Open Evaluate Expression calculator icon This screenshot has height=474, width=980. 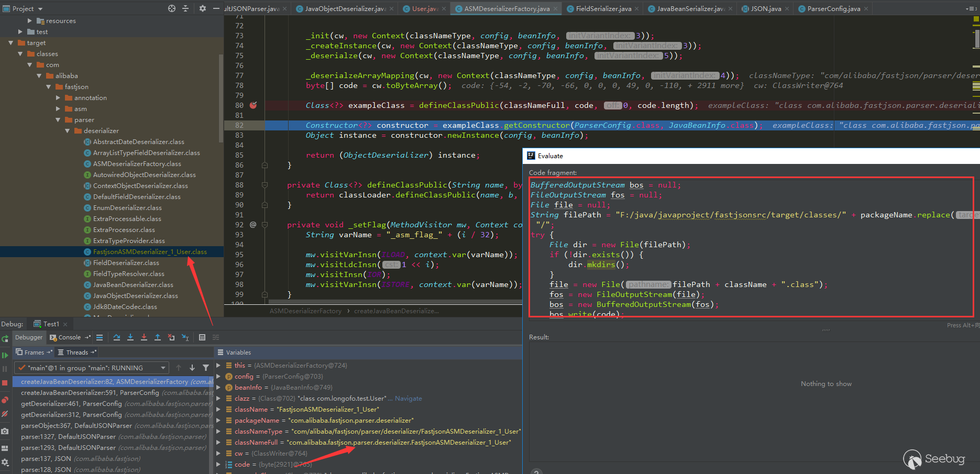point(202,337)
